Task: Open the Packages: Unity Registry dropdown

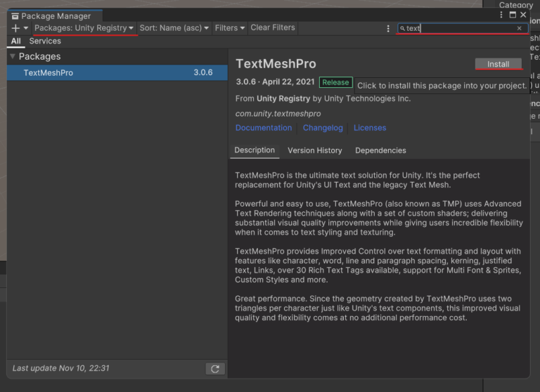Action: [x=84, y=28]
